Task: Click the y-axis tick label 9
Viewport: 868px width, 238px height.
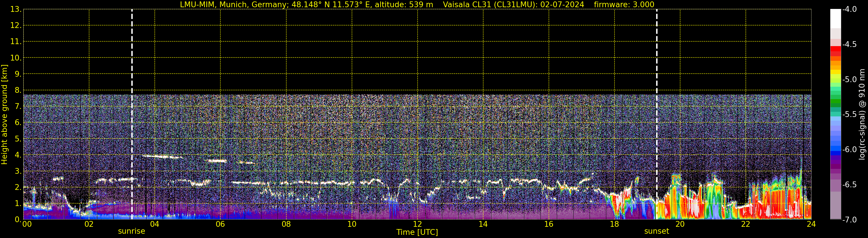Action: coord(18,74)
